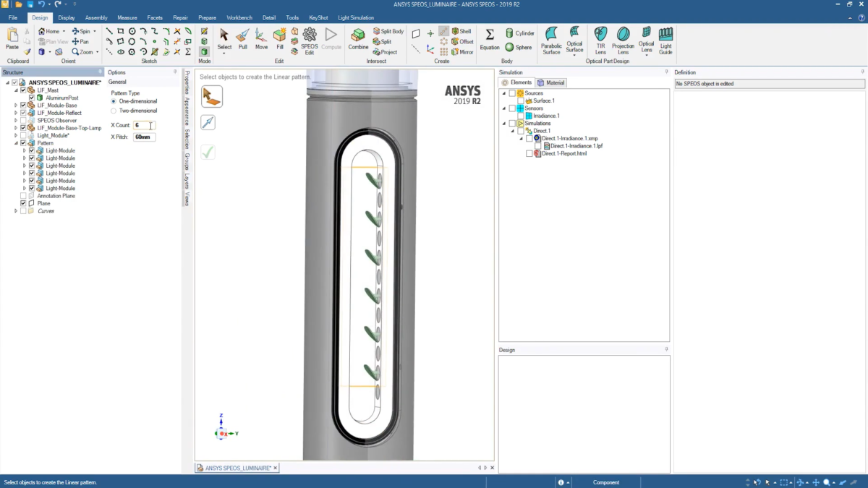Click the Home orient button
This screenshot has height=488, width=868.
pos(50,32)
